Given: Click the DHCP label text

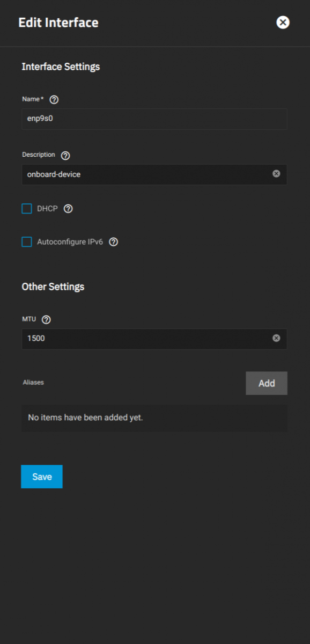Looking at the screenshot, I should pos(47,209).
